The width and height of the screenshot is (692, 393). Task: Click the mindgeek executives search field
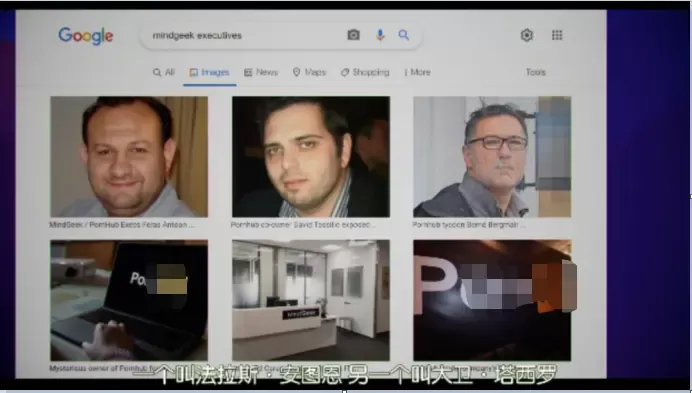tap(247, 35)
